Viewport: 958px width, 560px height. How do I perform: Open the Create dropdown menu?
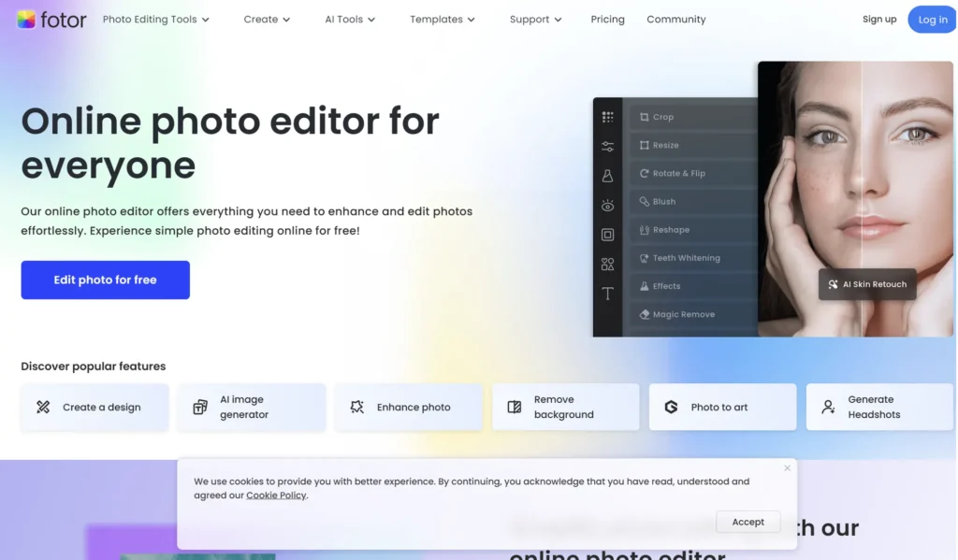pos(267,20)
